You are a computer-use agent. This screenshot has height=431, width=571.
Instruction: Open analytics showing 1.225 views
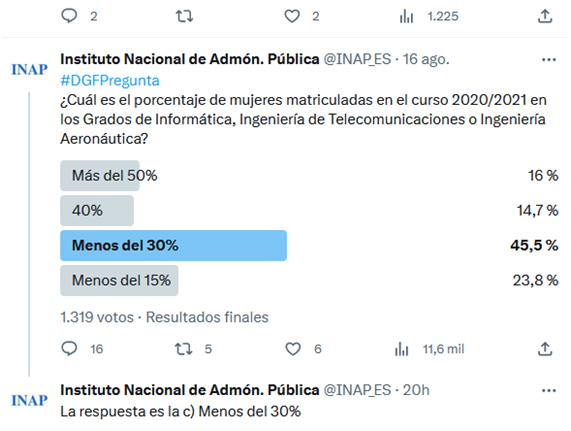click(406, 16)
